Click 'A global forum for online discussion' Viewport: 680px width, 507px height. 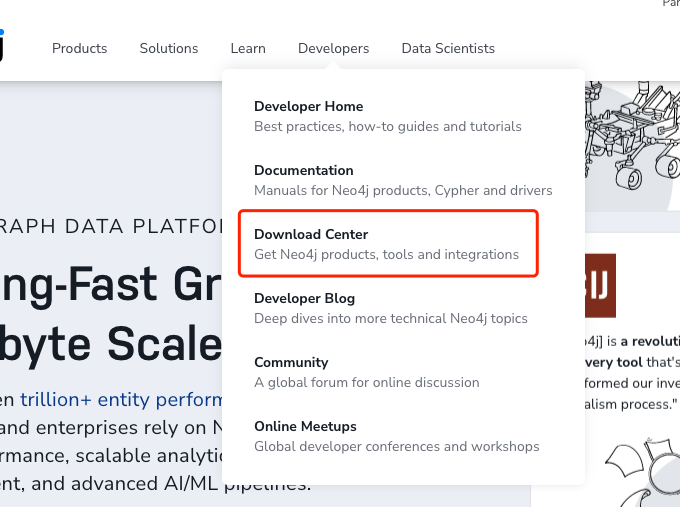(x=367, y=383)
